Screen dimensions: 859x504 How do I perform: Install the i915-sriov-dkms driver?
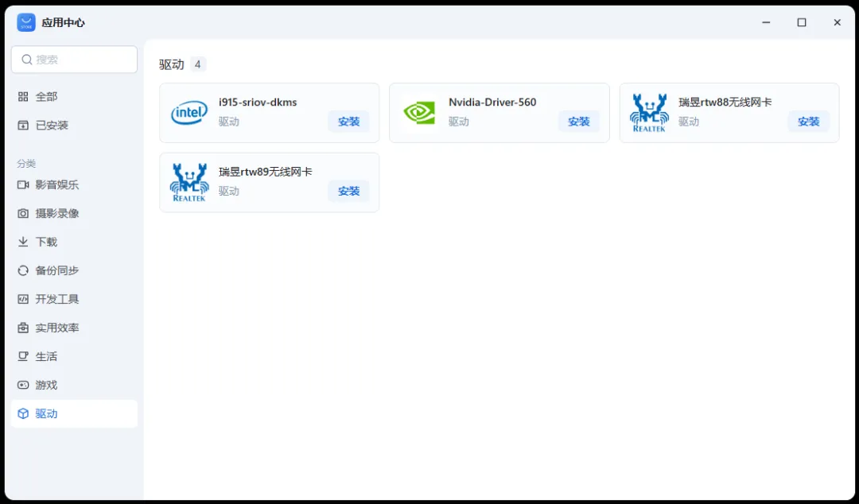348,122
